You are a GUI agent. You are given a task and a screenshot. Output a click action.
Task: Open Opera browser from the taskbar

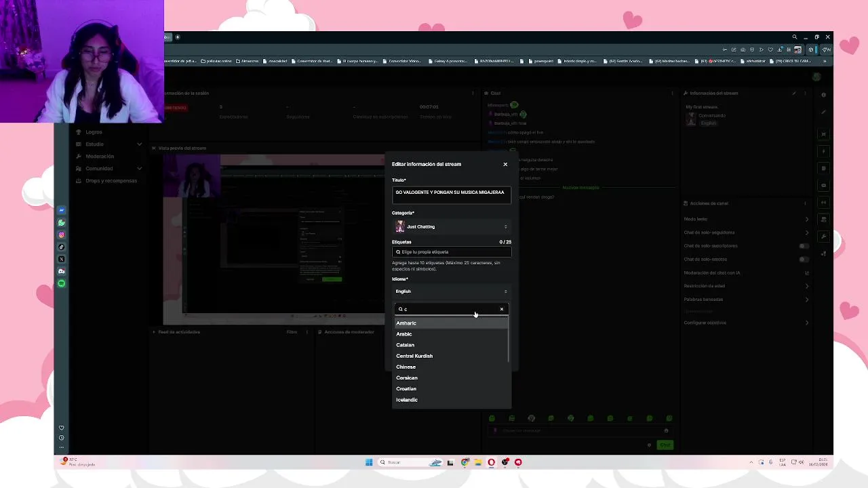[492, 462]
